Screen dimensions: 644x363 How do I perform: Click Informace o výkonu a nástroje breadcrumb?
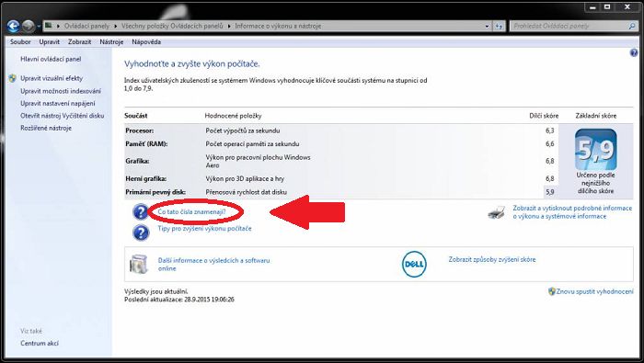tap(278, 26)
